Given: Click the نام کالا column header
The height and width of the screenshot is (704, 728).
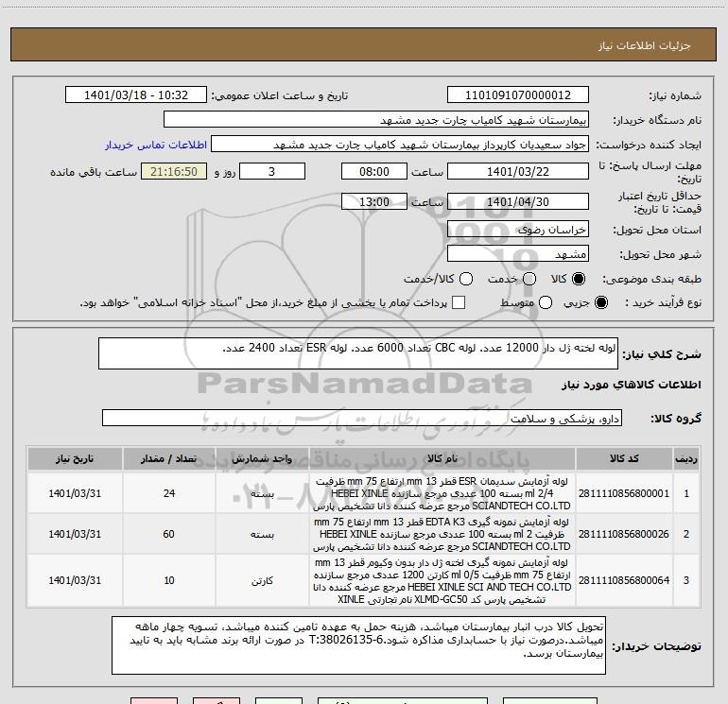Looking at the screenshot, I should [x=442, y=458].
